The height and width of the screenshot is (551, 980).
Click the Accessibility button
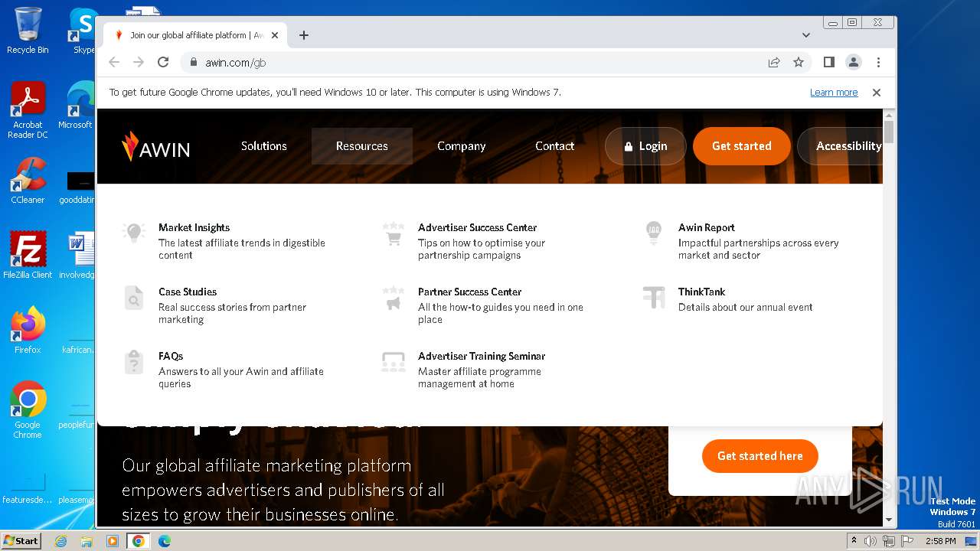(x=841, y=146)
